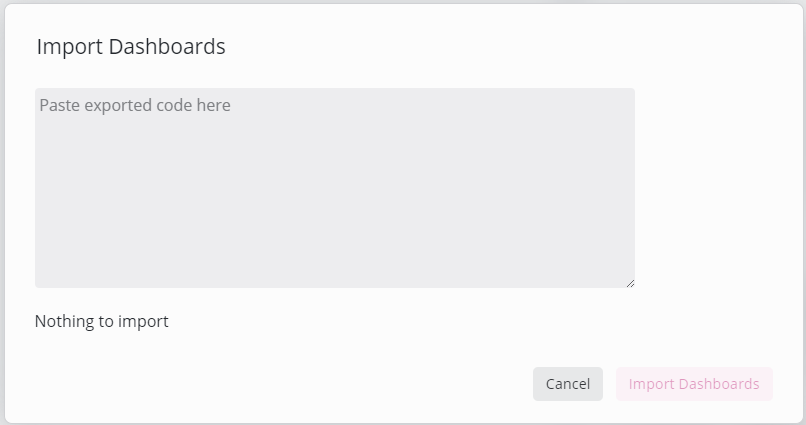This screenshot has width=806, height=425.
Task: Click inside the large import code field
Action: click(334, 188)
